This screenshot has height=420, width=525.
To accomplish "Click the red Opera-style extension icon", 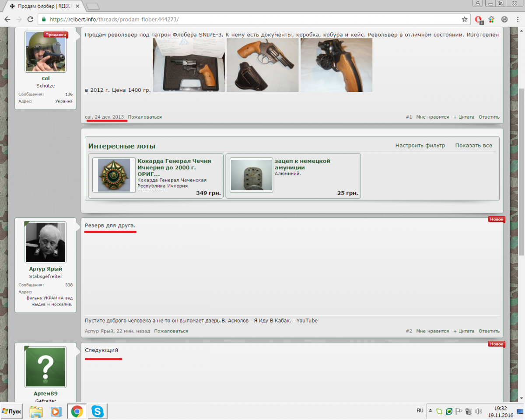I will click(x=479, y=19).
